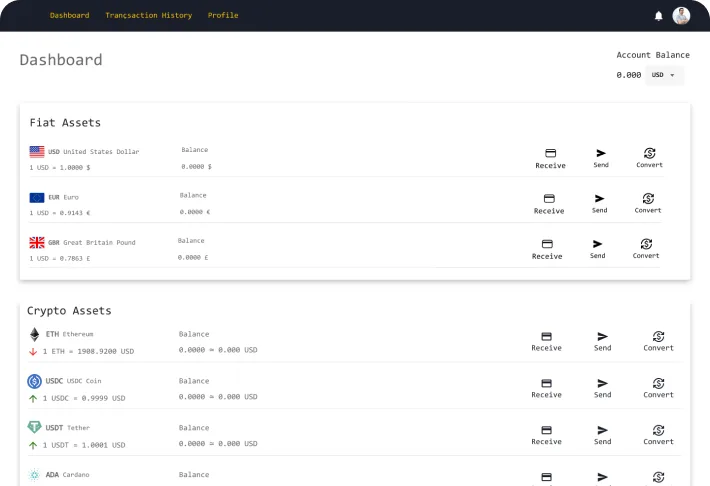
Task: Switch to the Profile tab
Action: (223, 15)
